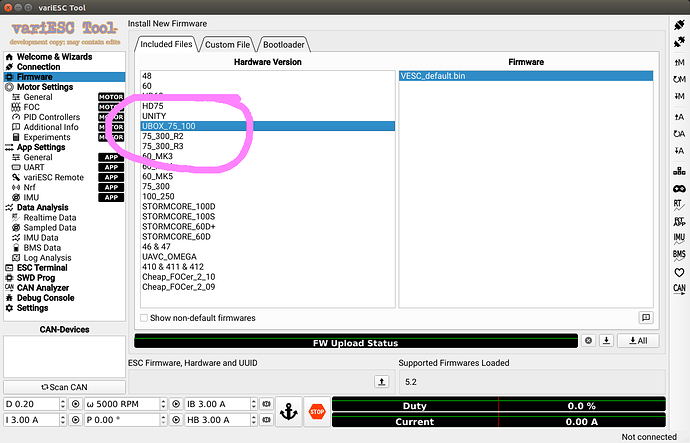Apply brake current icon beside IB 3.00 A
Screen dimensions: 690x443
(x=266, y=404)
